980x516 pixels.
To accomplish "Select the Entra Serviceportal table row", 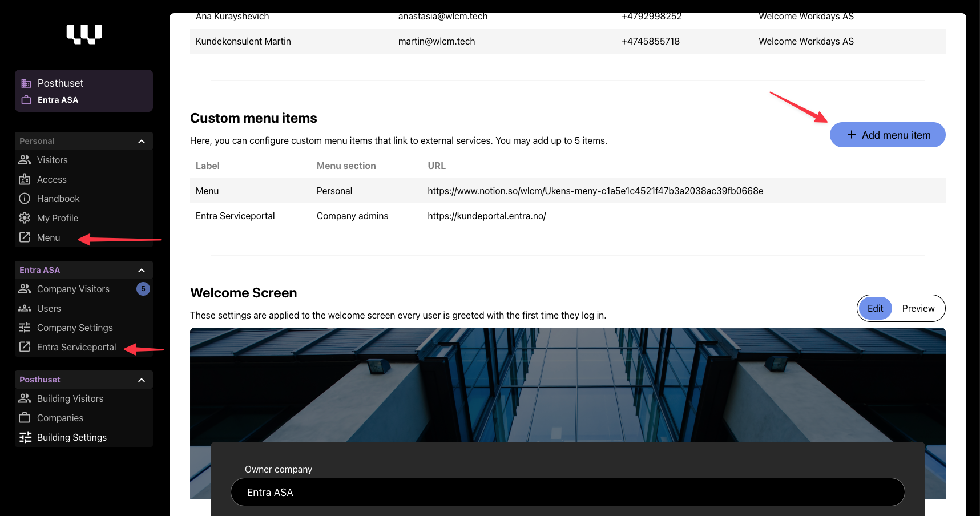I will point(567,216).
